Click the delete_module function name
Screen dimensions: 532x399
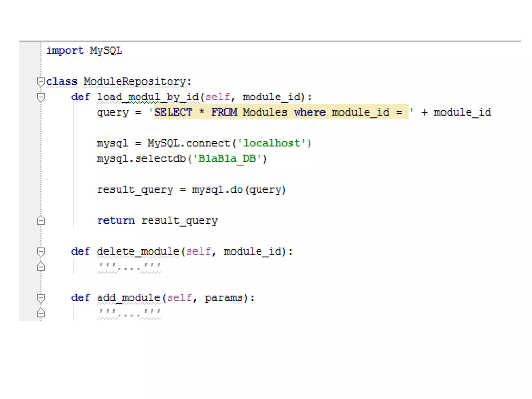click(x=138, y=251)
